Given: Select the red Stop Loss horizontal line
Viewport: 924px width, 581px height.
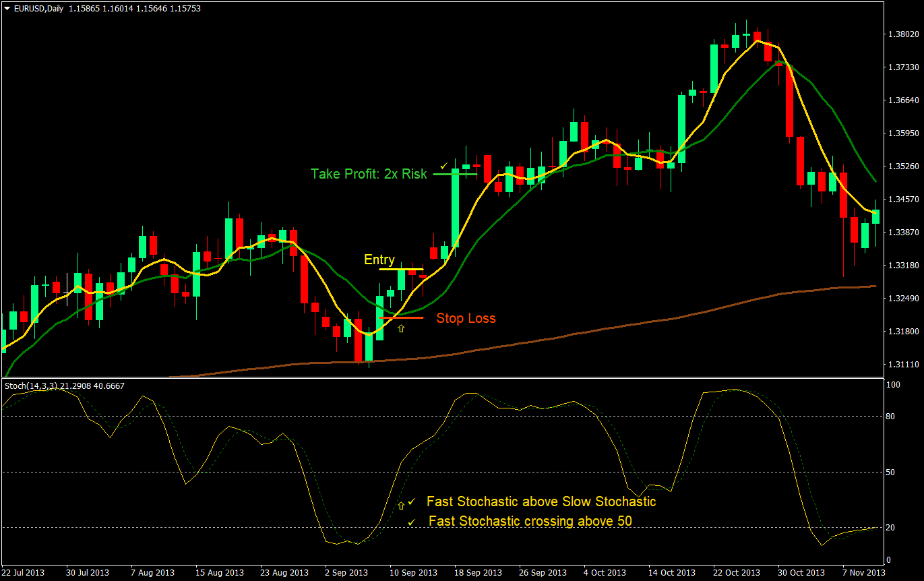Looking at the screenshot, I should tap(402, 317).
